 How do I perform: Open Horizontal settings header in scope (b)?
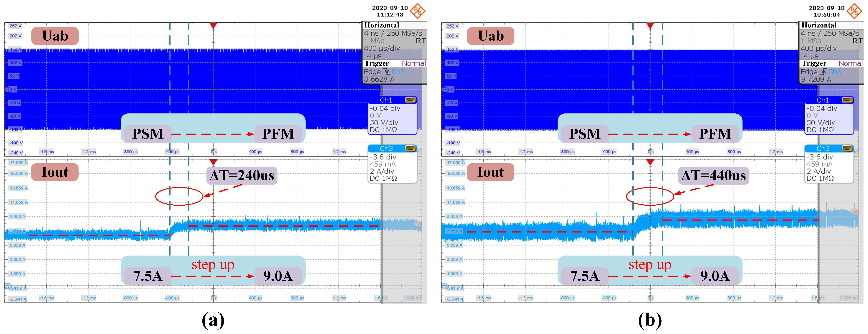point(819,25)
